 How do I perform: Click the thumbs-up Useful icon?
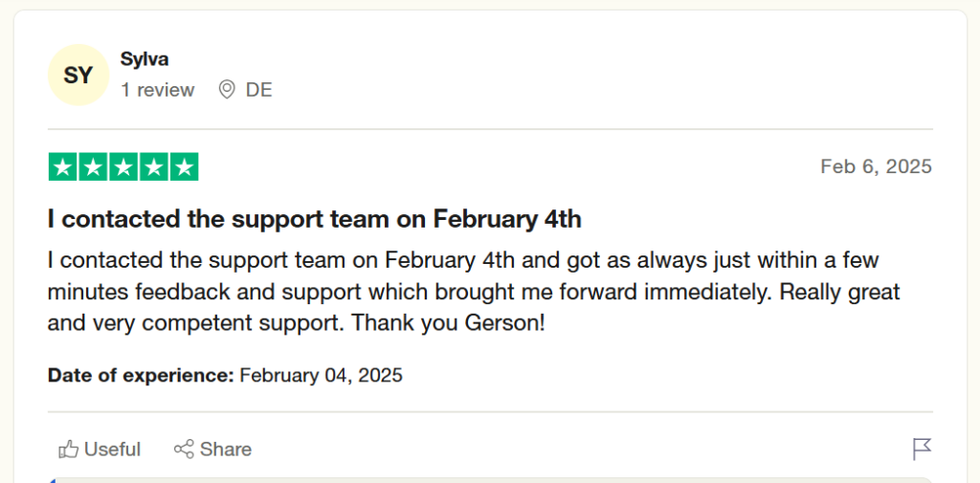[68, 449]
